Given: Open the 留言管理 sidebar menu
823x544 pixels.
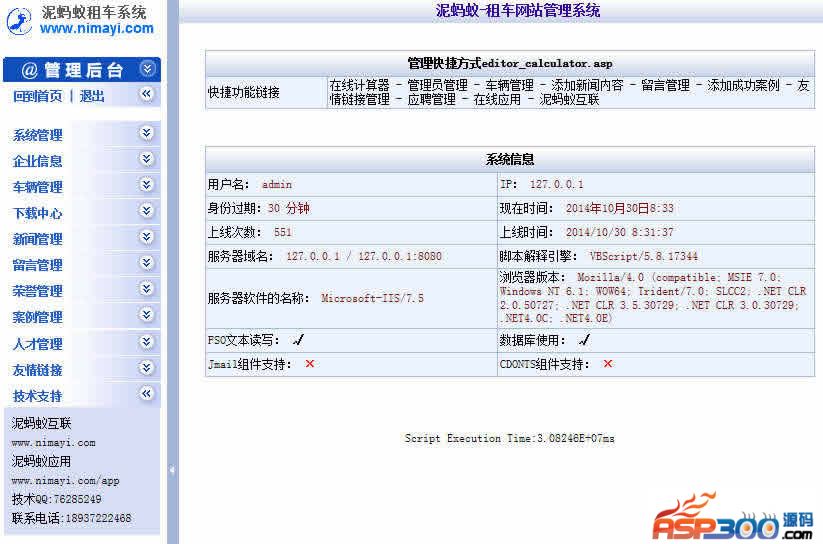Looking at the screenshot, I should tap(37, 265).
